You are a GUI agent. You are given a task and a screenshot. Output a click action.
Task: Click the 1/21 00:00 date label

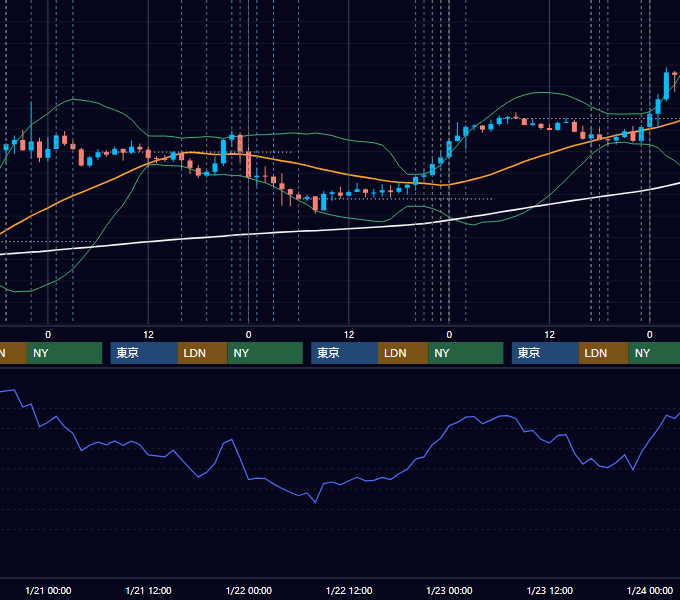point(48,590)
